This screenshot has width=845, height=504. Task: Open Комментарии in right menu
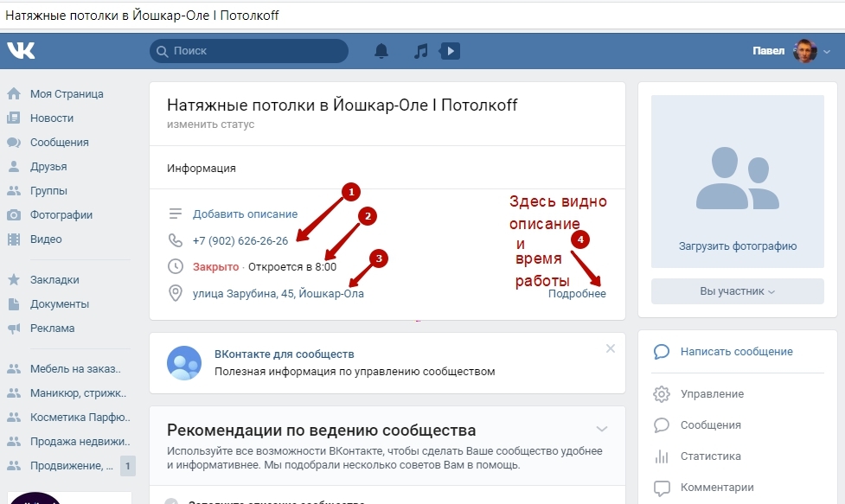pos(717,488)
